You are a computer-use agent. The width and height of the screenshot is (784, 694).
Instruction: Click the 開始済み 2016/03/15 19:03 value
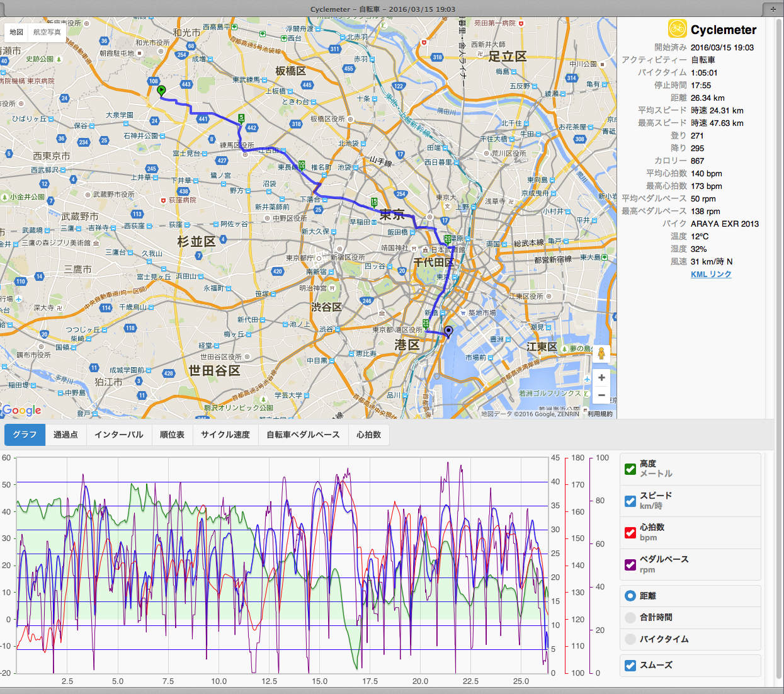[x=722, y=47]
